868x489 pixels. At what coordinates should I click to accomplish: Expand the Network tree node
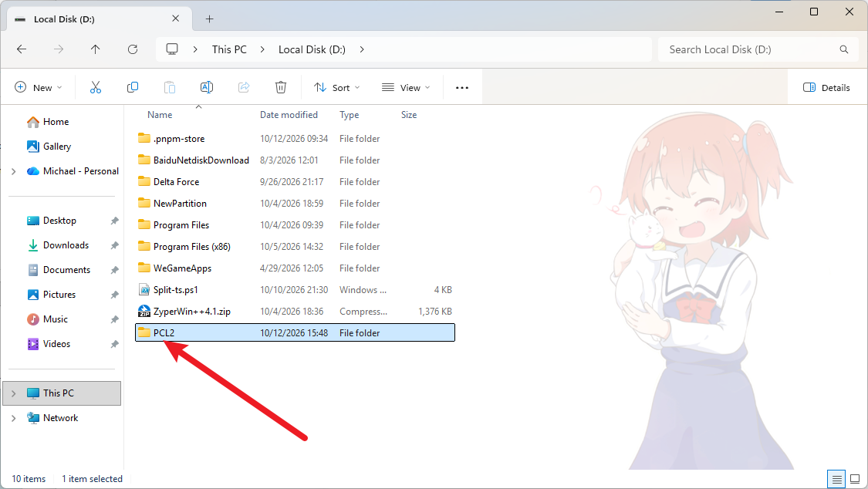coord(14,418)
